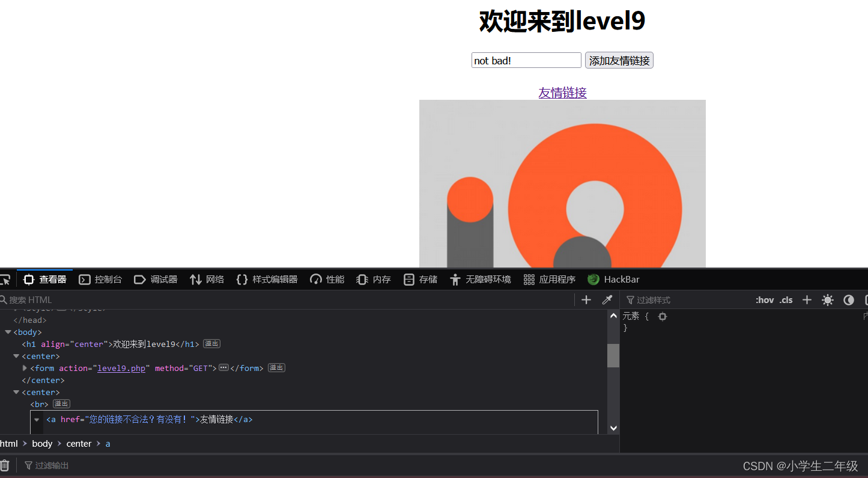Select html in the breadcrumb trail
Screen dimensions: 868x478
(x=9, y=444)
